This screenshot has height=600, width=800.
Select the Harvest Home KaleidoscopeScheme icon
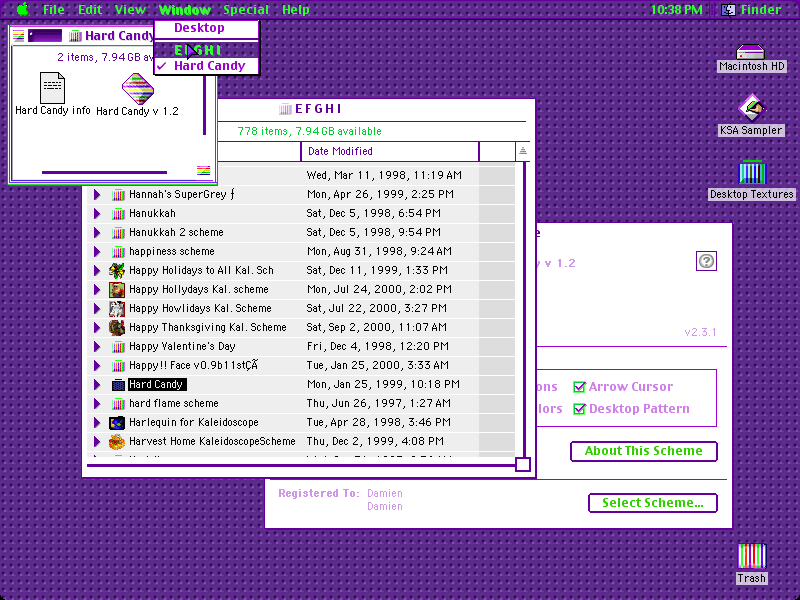point(117,442)
